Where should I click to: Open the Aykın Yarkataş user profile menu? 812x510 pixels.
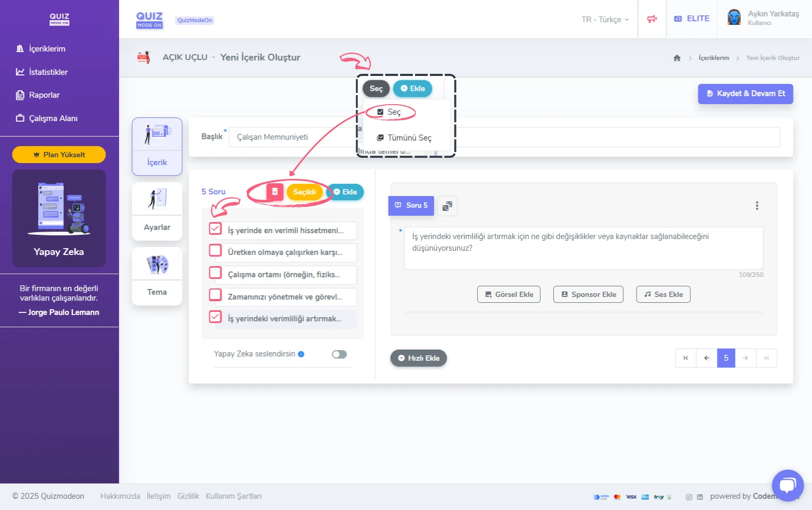tap(764, 18)
